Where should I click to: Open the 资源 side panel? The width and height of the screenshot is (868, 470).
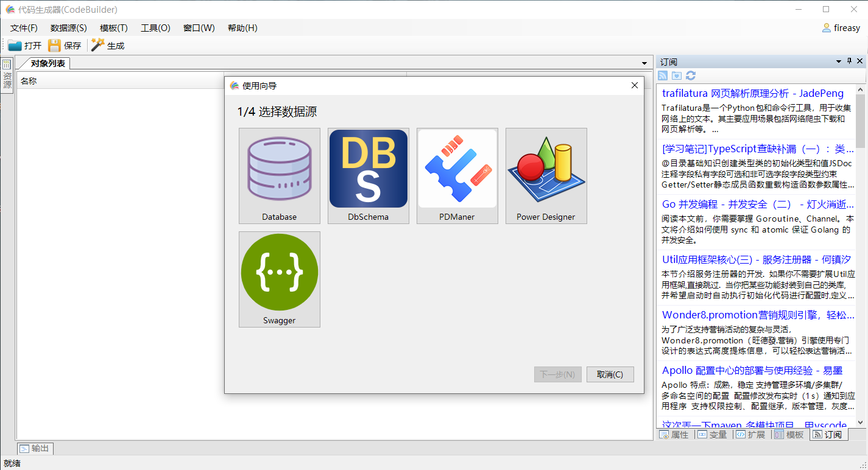7,75
